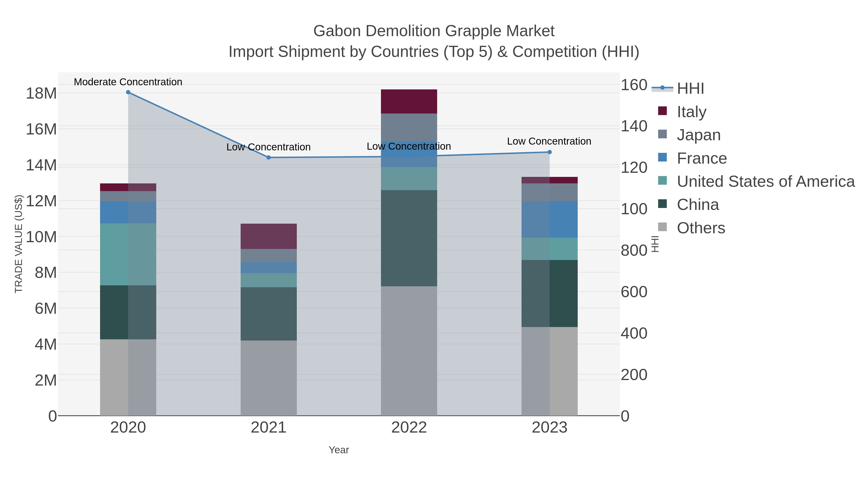Viewport: 868px width, 488px height.
Task: Click the Low Concentration label above 2023
Action: pyautogui.click(x=549, y=141)
